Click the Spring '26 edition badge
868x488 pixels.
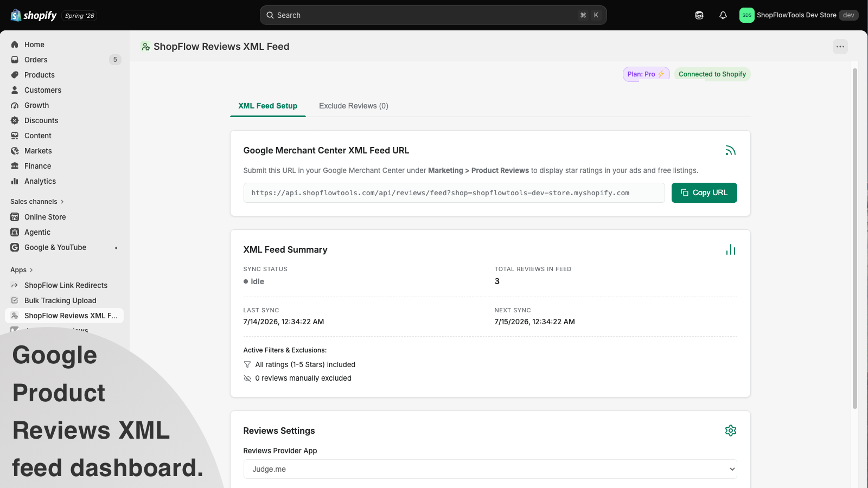[80, 16]
